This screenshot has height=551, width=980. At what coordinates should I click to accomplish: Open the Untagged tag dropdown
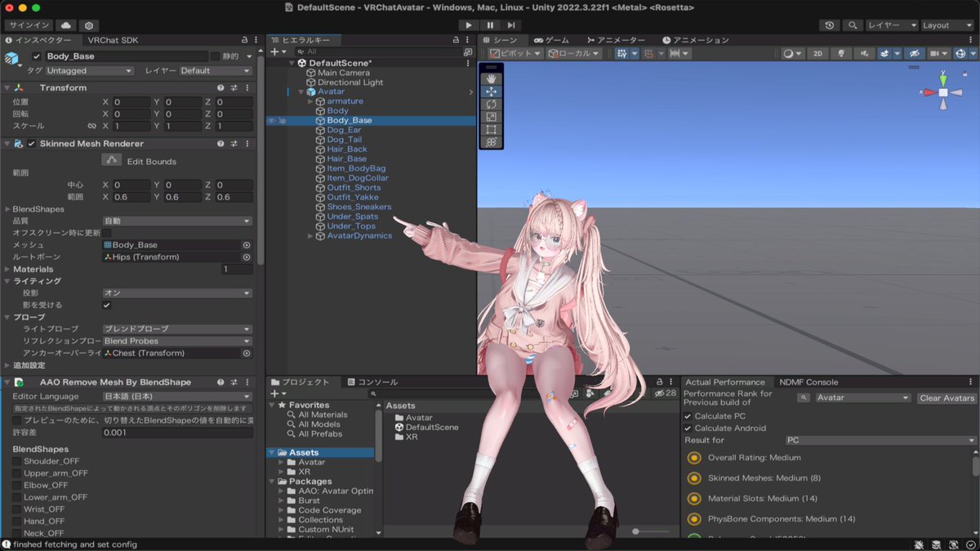point(89,71)
